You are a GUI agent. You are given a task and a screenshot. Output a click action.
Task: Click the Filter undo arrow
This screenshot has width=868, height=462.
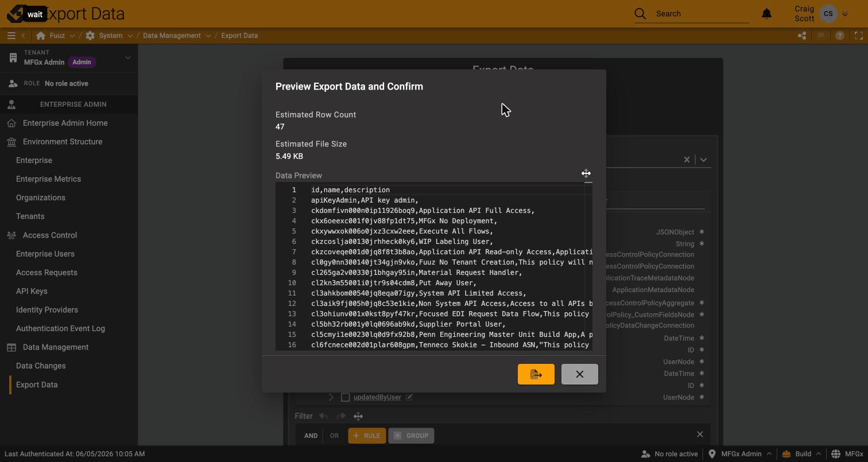324,416
